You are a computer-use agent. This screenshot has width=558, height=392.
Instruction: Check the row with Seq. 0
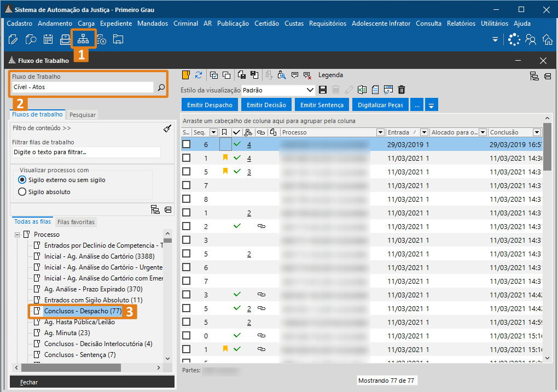coord(186,336)
